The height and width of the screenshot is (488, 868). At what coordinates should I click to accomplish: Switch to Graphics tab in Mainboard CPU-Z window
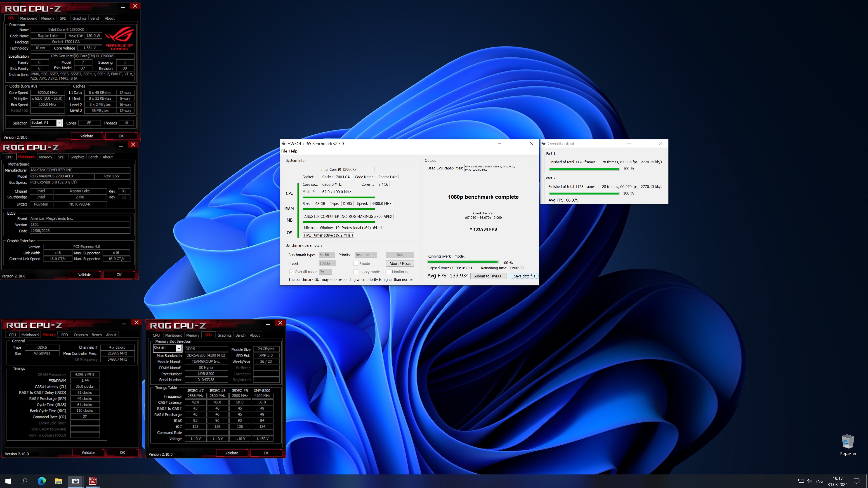click(77, 157)
